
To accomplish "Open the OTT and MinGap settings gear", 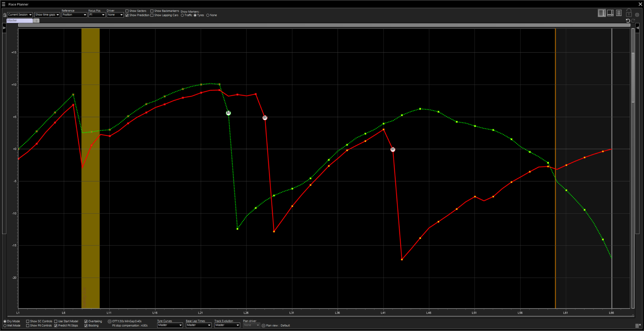I will [x=109, y=321].
